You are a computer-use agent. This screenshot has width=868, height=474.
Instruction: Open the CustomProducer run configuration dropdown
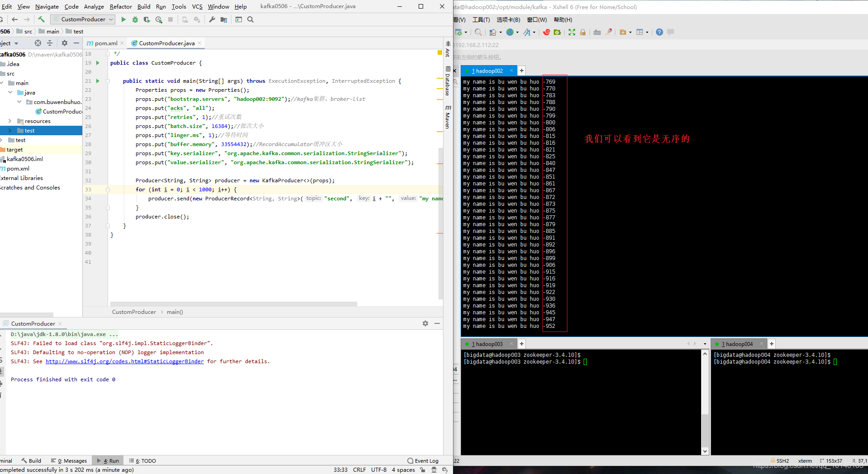pyautogui.click(x=83, y=19)
